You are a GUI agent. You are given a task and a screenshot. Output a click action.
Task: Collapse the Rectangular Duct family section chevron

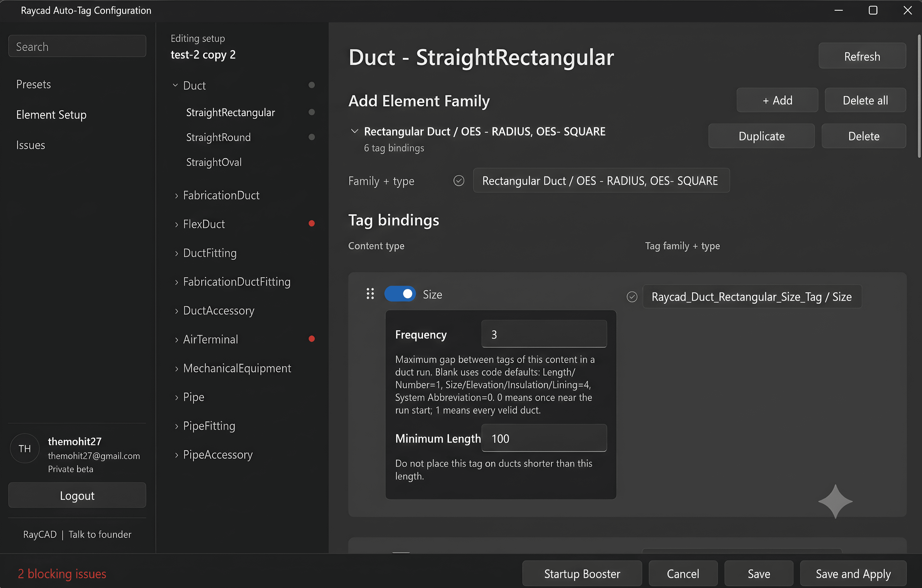[x=355, y=131]
